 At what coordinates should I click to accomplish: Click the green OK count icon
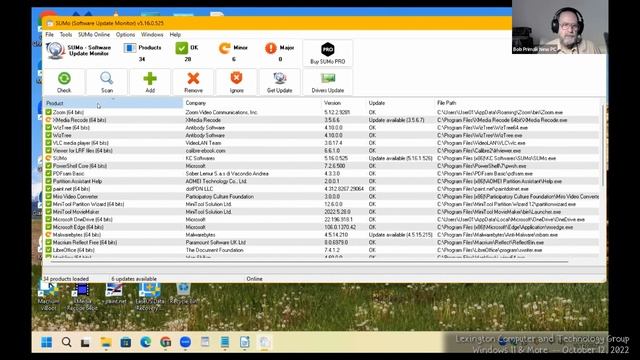coord(181,48)
